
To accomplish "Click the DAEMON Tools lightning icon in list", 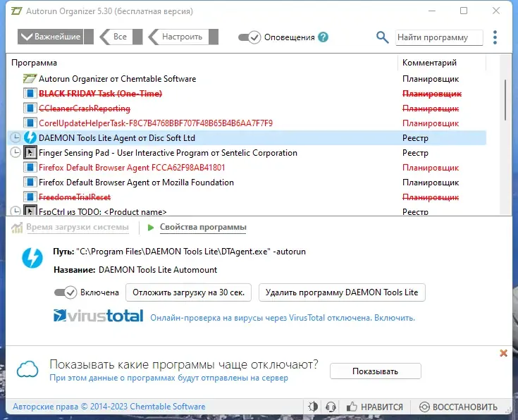I will coord(30,138).
